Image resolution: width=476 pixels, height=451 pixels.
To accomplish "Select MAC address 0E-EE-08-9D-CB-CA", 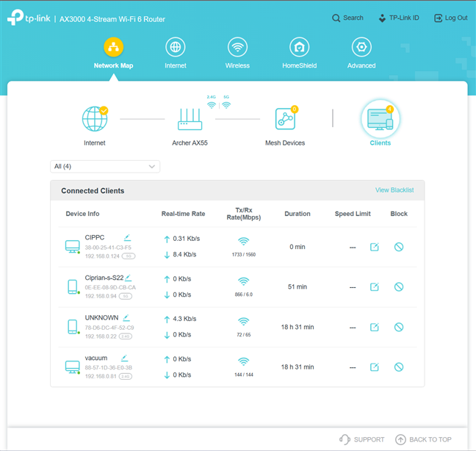I will [110, 287].
